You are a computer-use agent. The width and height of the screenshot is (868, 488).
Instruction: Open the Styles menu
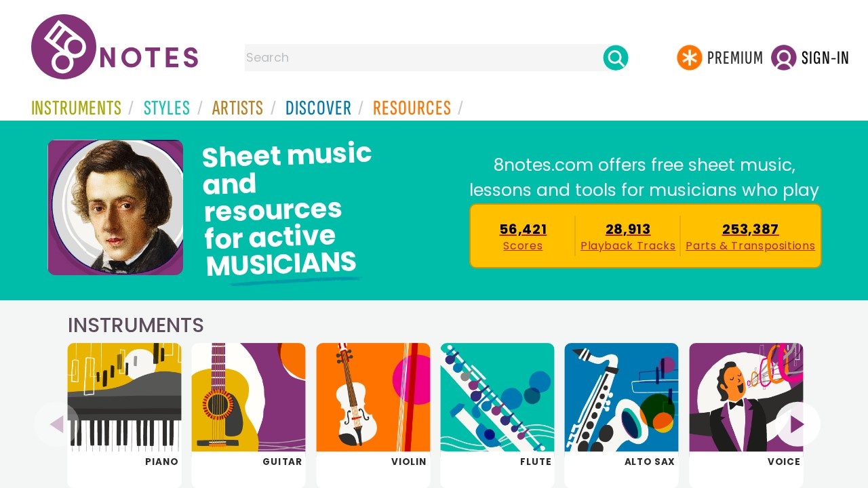pos(167,108)
